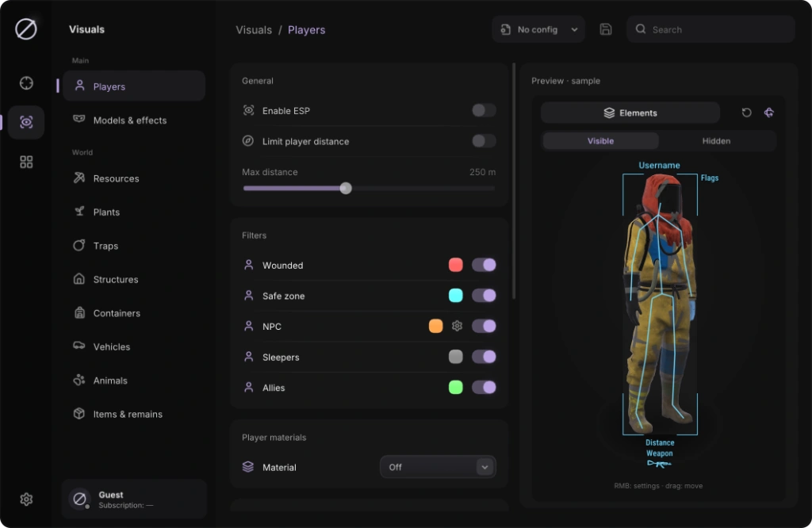Click the save config icon
Screen dimensions: 812x528
[x=605, y=29]
